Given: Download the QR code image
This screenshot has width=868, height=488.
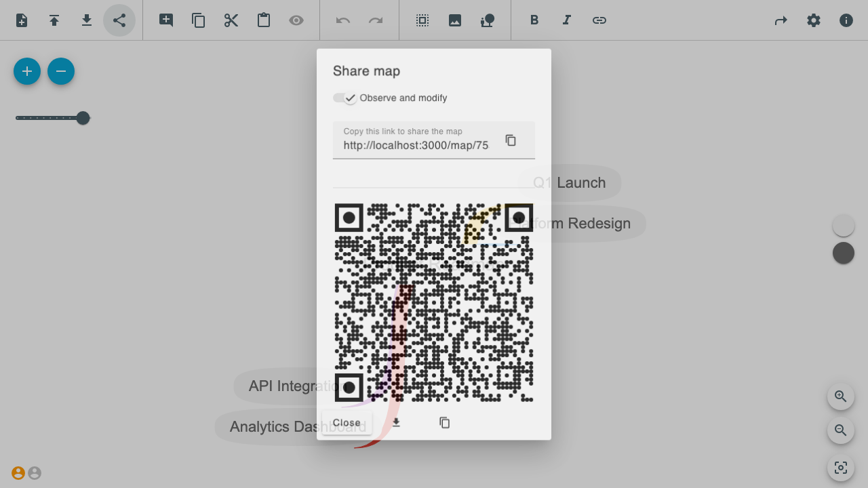Looking at the screenshot, I should click(x=396, y=423).
